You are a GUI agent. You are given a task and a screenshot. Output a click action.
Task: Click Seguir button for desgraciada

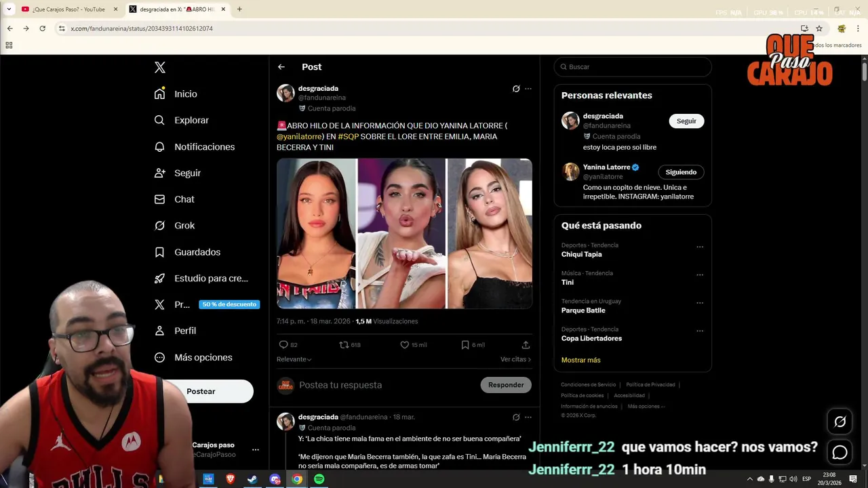686,121
